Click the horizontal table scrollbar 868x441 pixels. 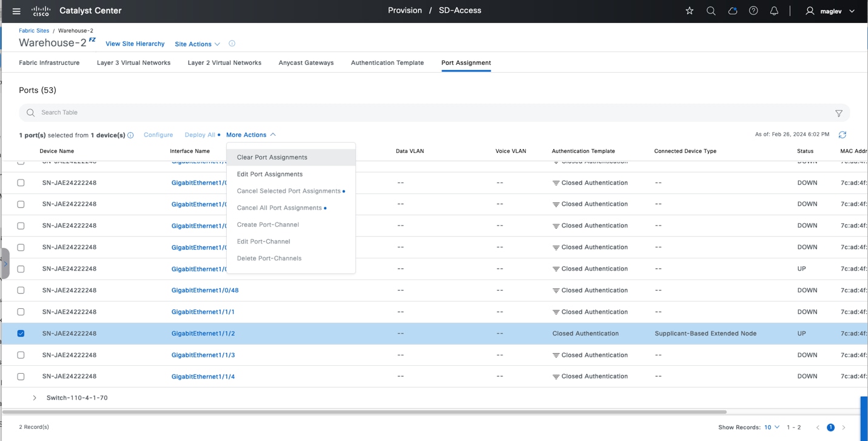pos(364,412)
